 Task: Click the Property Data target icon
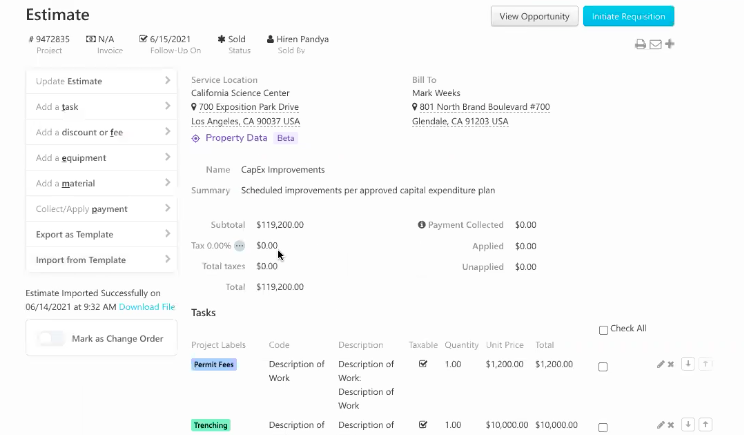tap(195, 139)
